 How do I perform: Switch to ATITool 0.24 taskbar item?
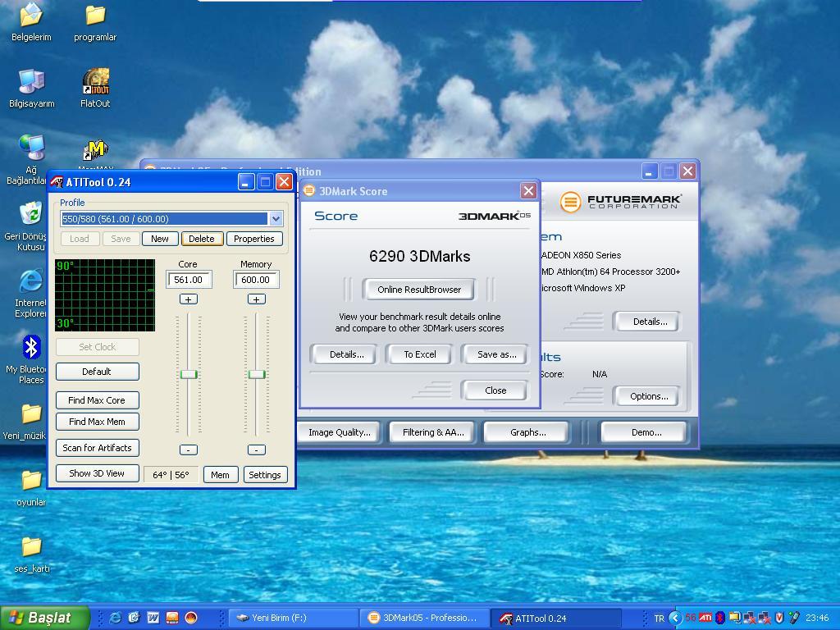[557, 618]
